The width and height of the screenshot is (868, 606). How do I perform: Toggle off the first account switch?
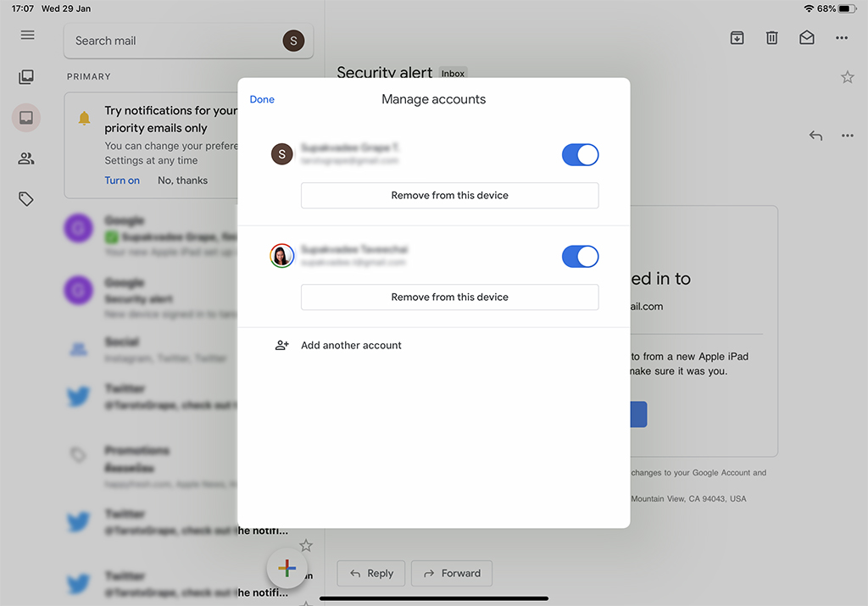(x=580, y=154)
